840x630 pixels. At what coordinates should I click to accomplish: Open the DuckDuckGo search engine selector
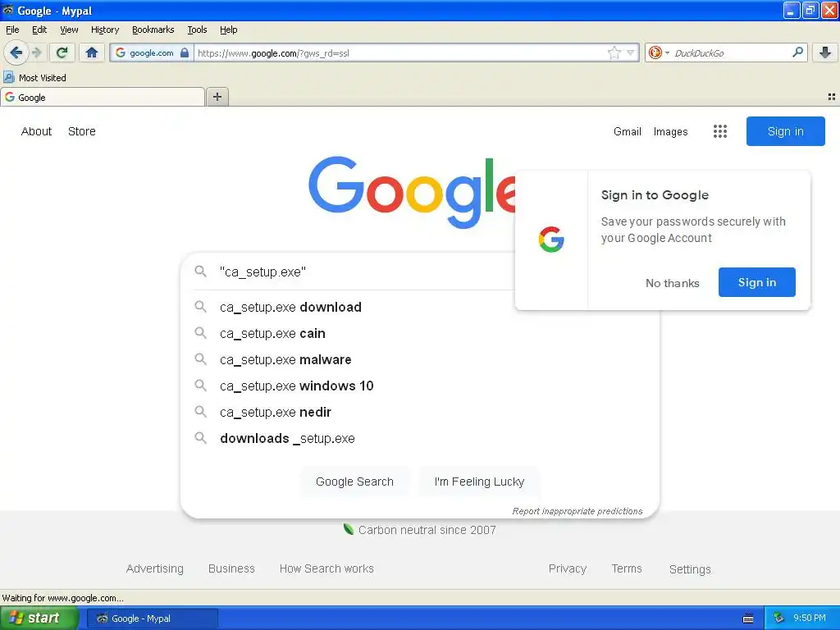click(x=659, y=52)
